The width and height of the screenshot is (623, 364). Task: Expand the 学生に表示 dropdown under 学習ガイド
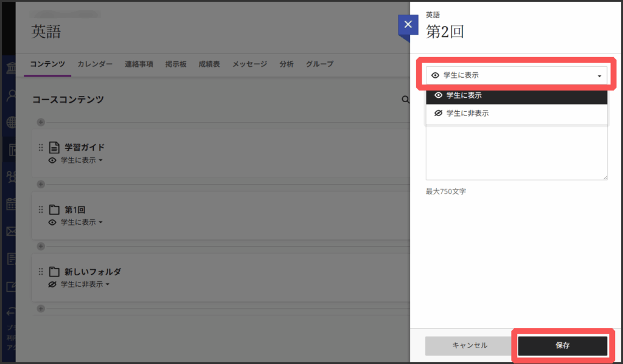point(82,160)
